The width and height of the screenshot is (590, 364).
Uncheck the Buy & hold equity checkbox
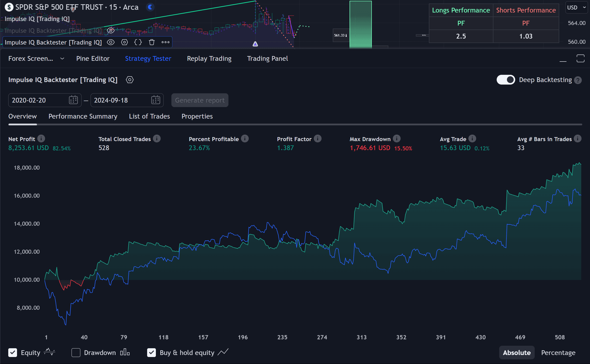tap(151, 353)
